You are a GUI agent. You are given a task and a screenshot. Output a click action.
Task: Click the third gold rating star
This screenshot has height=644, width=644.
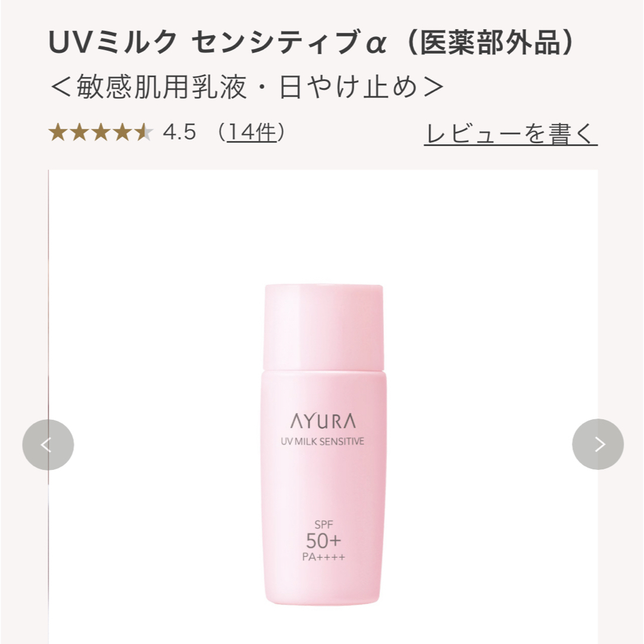[101, 132]
